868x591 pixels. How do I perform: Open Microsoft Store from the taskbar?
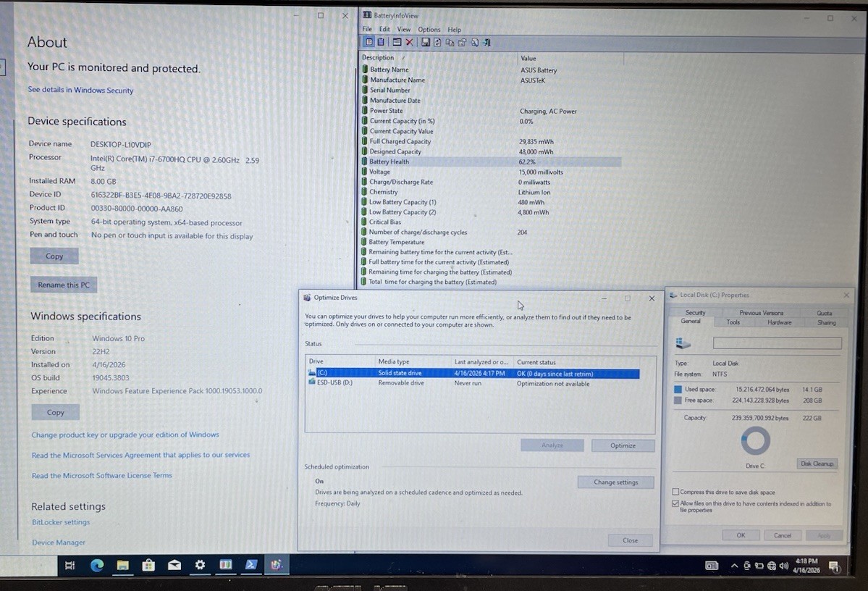tap(148, 565)
